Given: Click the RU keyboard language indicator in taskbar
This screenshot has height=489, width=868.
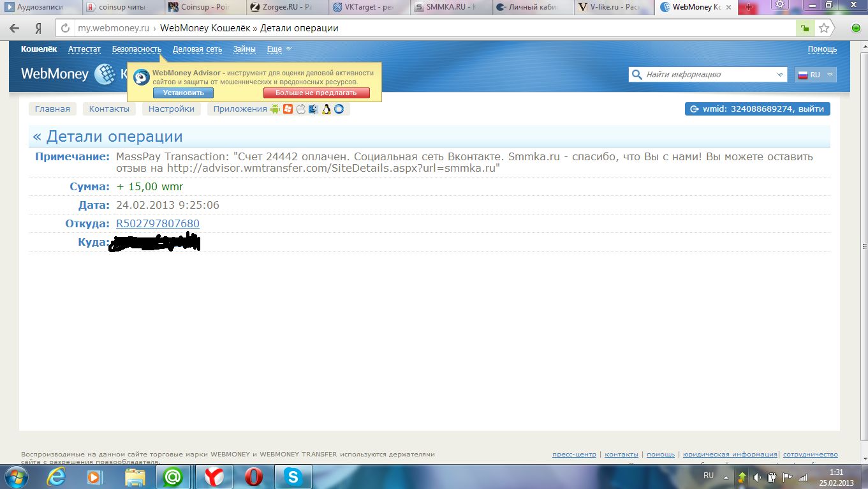Looking at the screenshot, I should pos(709,476).
